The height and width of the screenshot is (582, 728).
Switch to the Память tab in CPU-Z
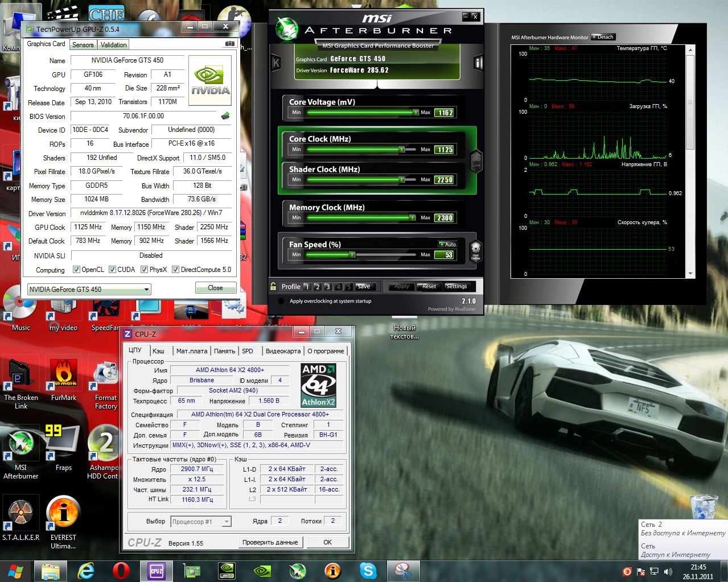pyautogui.click(x=225, y=351)
